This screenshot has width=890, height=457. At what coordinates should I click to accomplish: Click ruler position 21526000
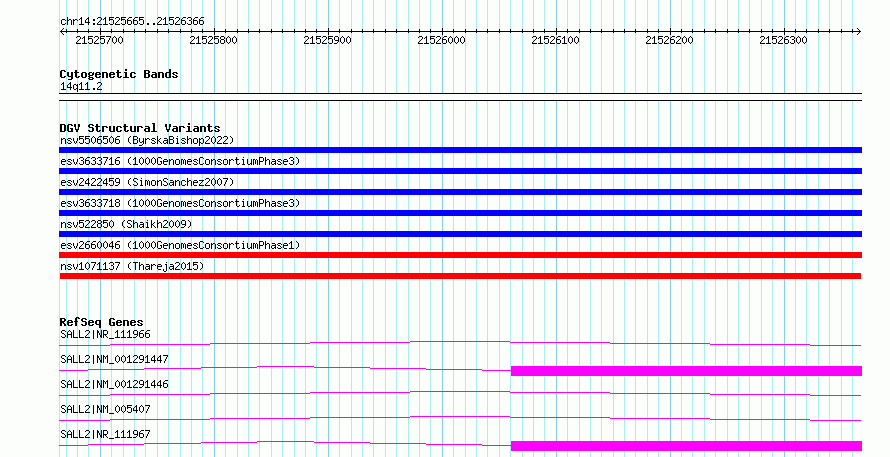442,40
